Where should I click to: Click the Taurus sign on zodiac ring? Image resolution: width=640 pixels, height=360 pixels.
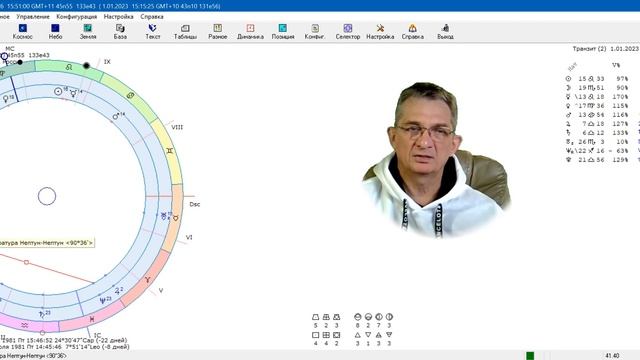[176, 218]
